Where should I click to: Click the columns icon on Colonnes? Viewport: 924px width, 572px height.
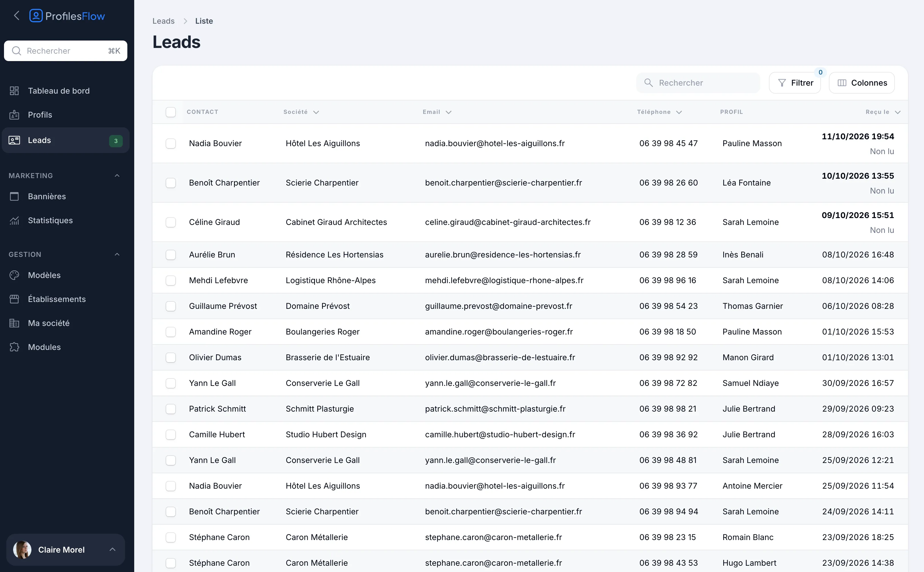tap(842, 83)
